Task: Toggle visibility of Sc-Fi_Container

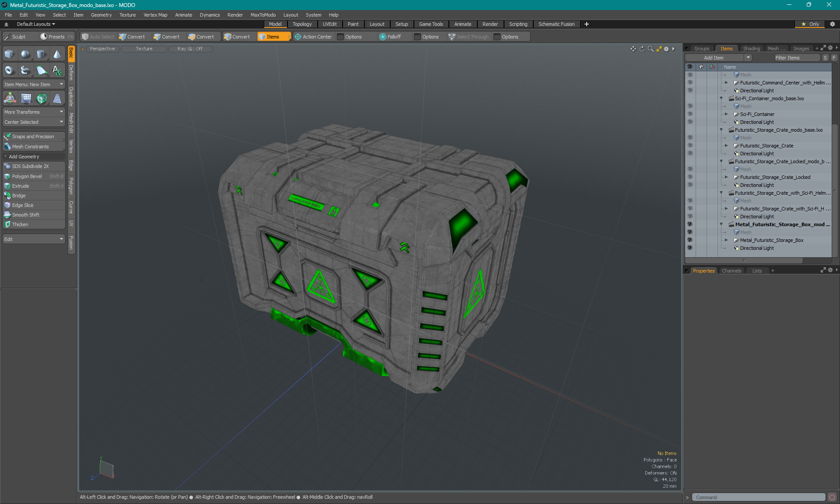Action: [x=690, y=114]
